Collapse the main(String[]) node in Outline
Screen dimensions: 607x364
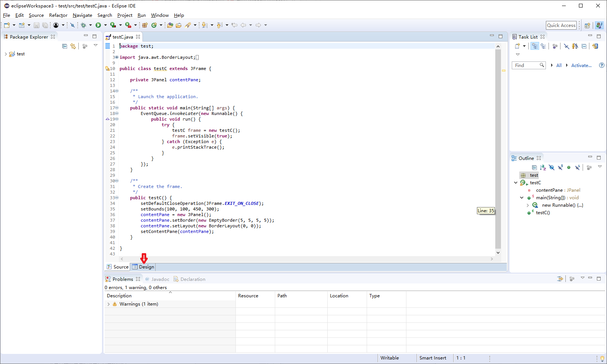[522, 197]
